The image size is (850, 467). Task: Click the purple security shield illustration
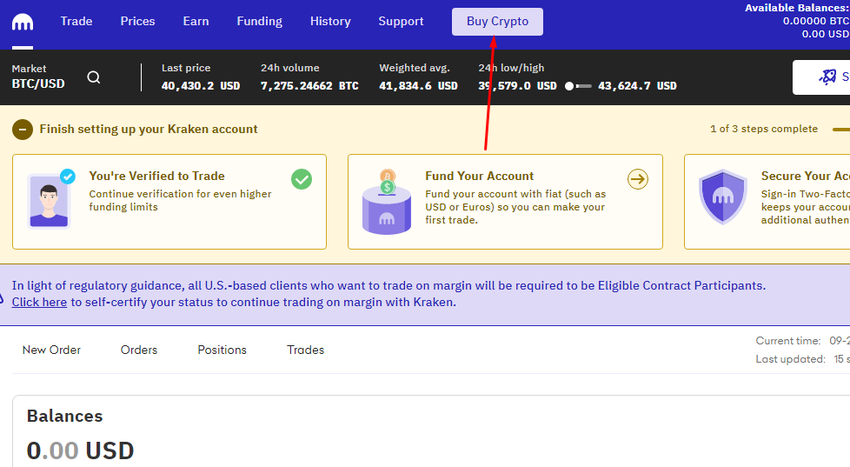(x=723, y=197)
